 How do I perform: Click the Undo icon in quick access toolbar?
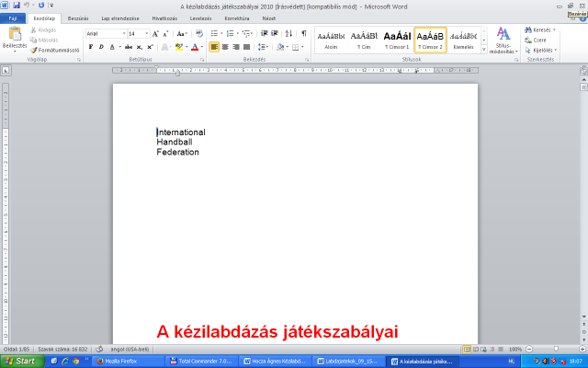pos(27,6)
